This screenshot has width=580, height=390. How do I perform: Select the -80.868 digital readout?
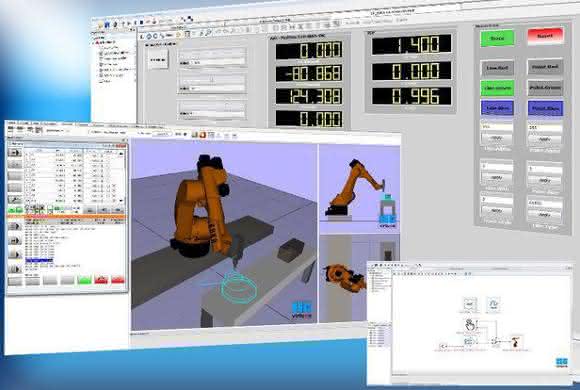pyautogui.click(x=309, y=73)
